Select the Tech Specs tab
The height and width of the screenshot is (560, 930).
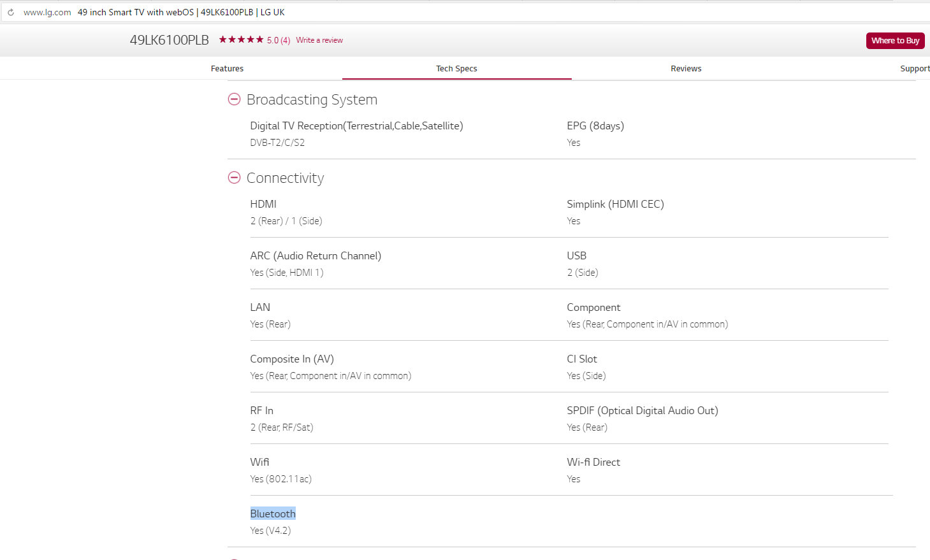pos(456,69)
